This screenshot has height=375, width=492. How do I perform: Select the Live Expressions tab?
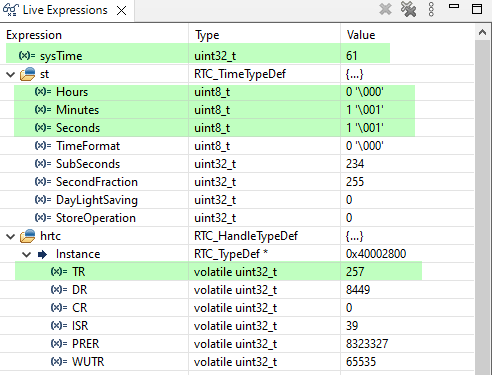[65, 10]
